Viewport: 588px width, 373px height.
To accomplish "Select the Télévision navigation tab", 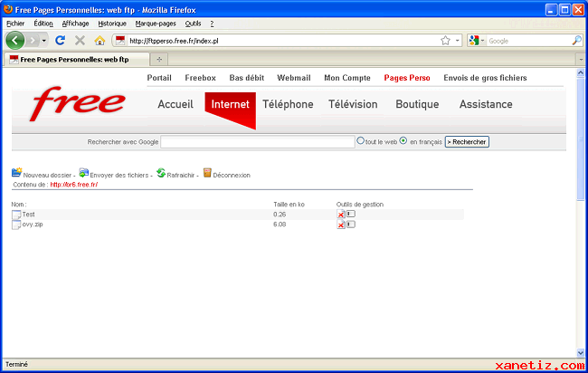I will point(353,104).
